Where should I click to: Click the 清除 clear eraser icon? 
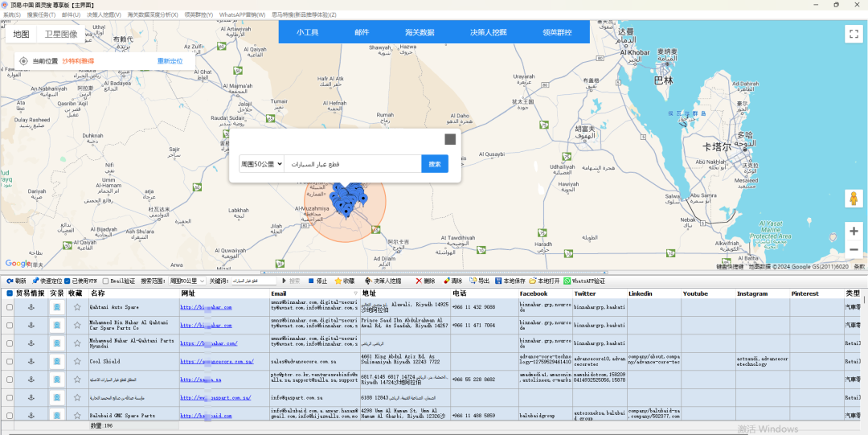pyautogui.click(x=445, y=281)
